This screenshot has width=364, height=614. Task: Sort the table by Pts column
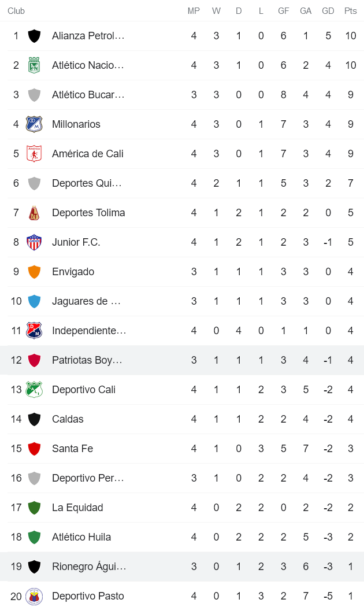coord(350,10)
